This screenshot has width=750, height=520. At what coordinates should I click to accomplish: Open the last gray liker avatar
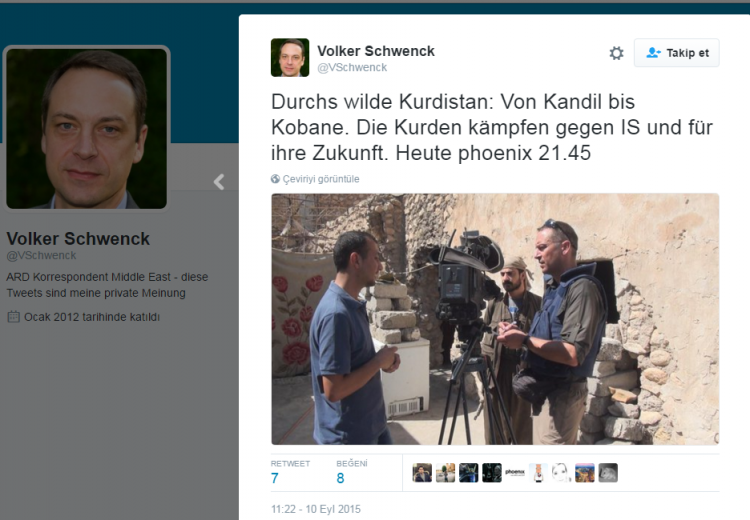608,473
